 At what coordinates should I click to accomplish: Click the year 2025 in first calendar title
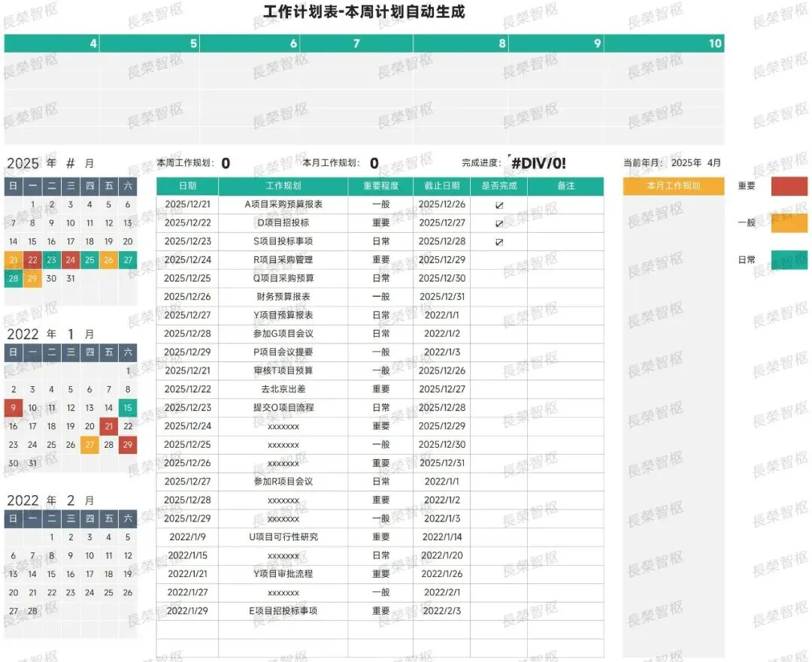click(23, 164)
